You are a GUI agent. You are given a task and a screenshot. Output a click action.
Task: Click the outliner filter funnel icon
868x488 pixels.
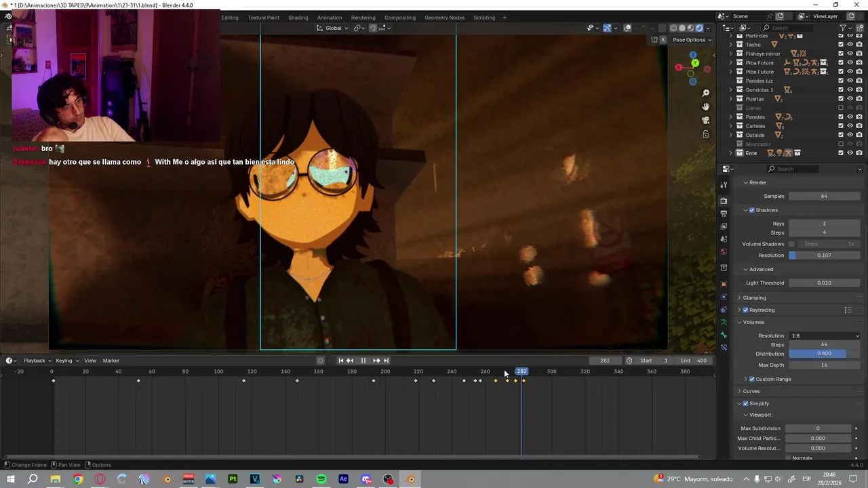[x=843, y=28]
